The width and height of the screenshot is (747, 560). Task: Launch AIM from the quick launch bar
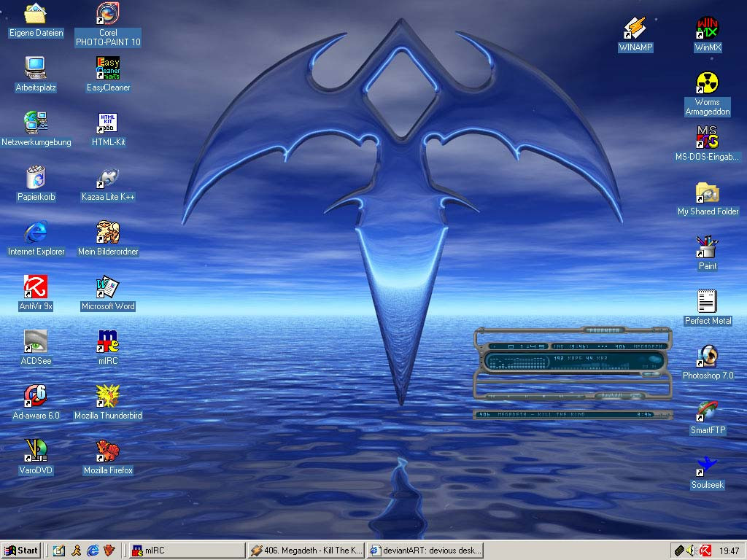pos(76,551)
